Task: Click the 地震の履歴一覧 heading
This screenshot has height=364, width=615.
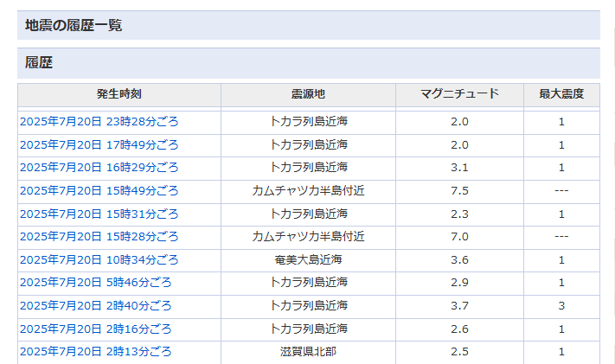Action: [x=74, y=25]
